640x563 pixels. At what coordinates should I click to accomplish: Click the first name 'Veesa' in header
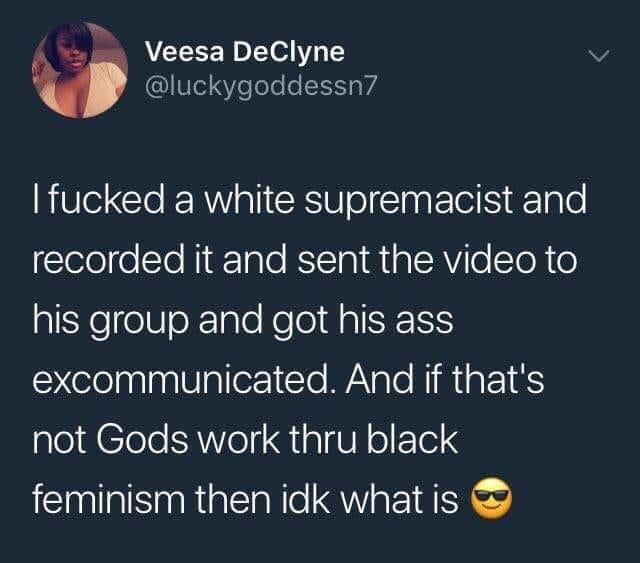[185, 52]
